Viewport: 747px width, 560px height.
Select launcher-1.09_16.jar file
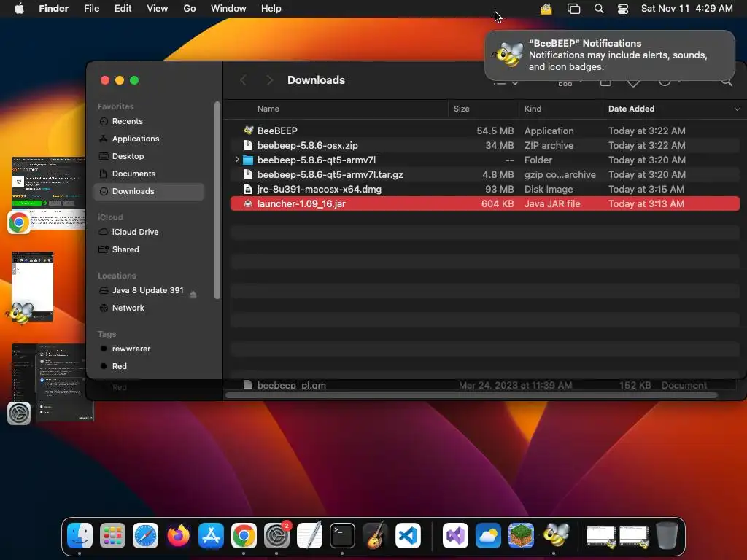485,204
